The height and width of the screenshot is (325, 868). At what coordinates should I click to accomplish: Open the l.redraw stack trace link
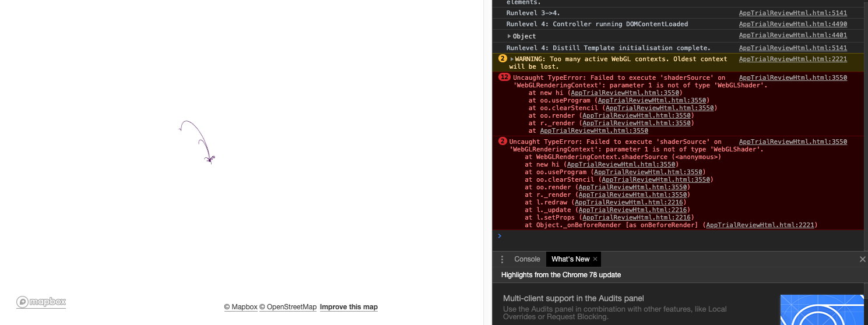click(628, 202)
